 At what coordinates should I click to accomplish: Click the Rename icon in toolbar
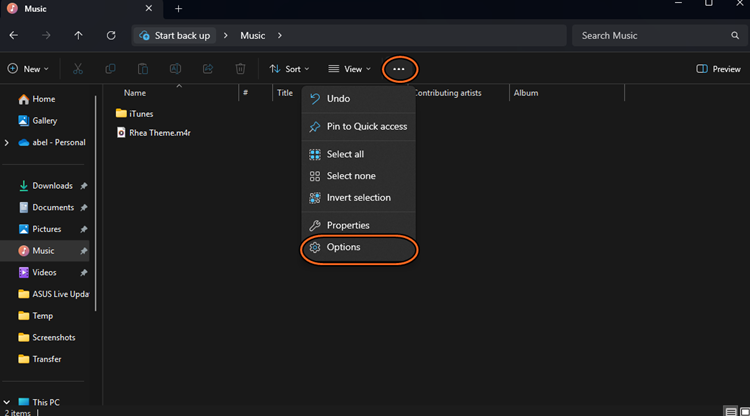175,69
